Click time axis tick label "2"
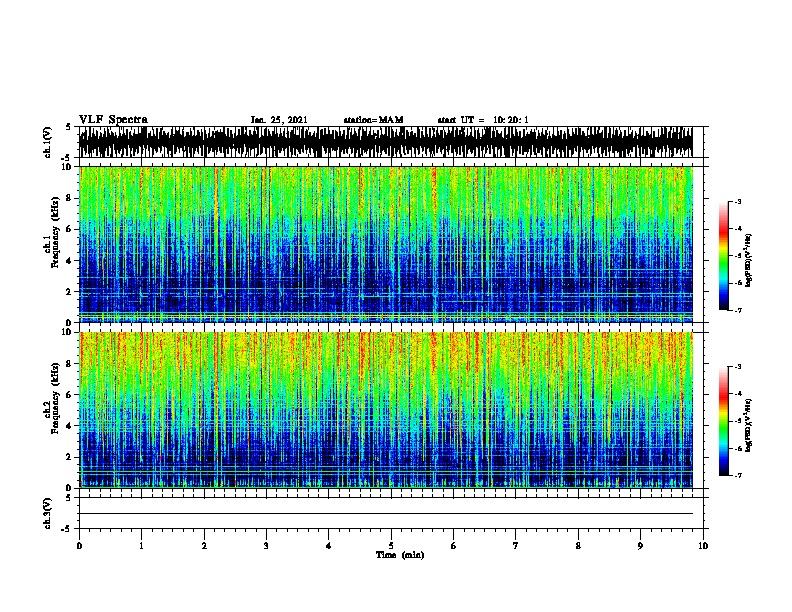The height and width of the screenshot is (612, 792). click(x=204, y=546)
